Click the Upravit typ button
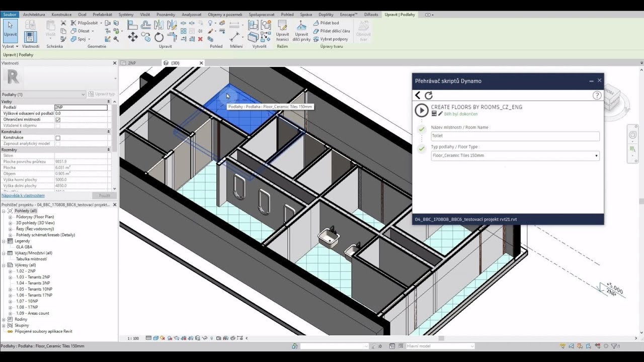644x362 pixels. (102, 95)
